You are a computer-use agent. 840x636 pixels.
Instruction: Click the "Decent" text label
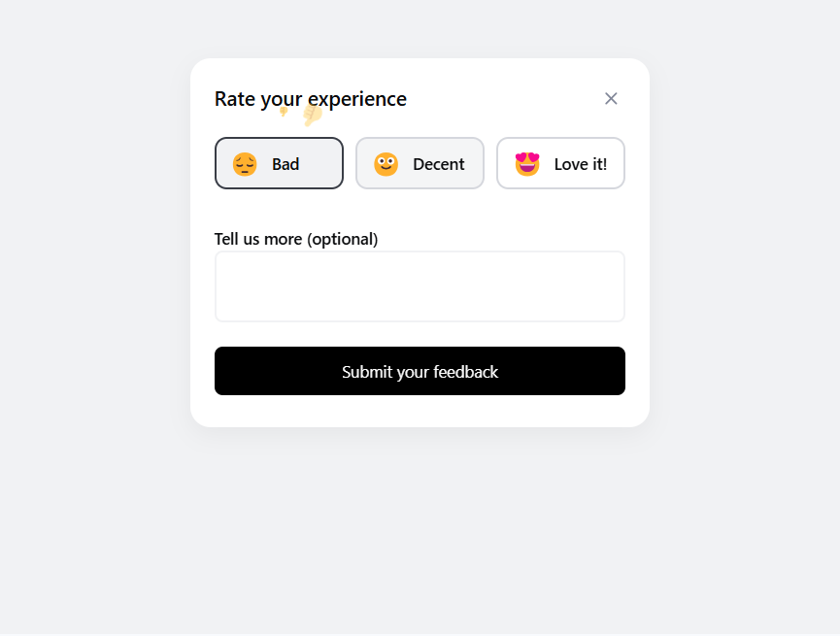pos(439,164)
